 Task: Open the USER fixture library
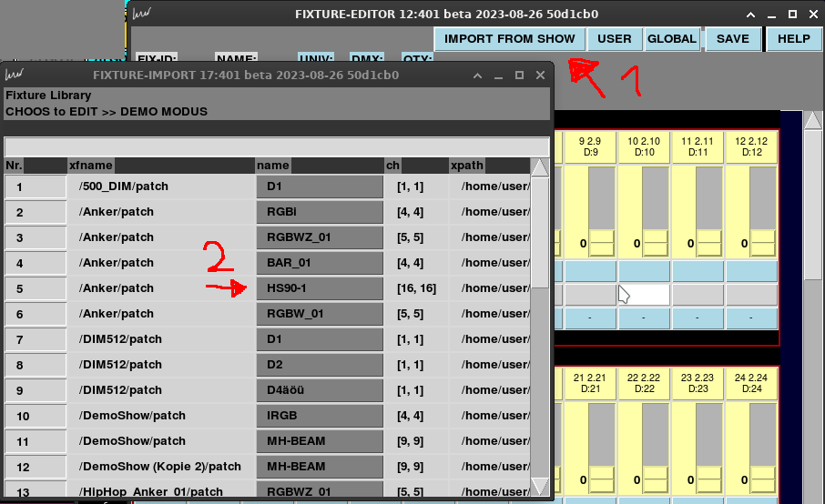[614, 39]
